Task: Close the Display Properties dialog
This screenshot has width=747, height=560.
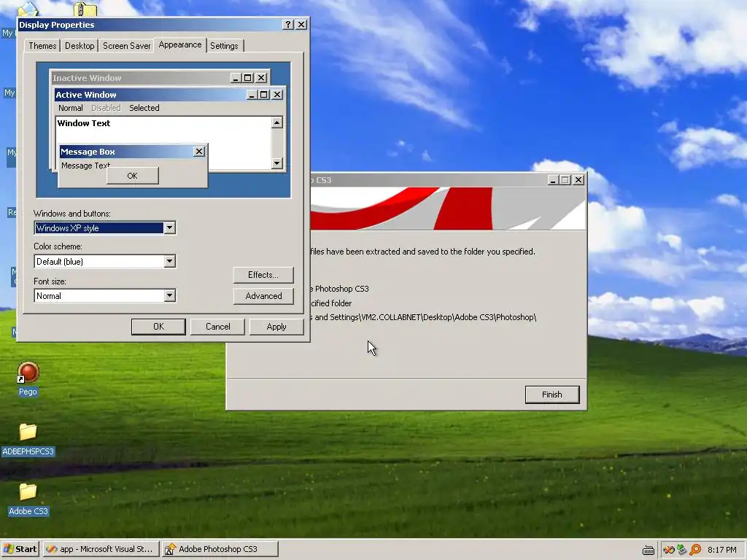Action: pos(301,25)
